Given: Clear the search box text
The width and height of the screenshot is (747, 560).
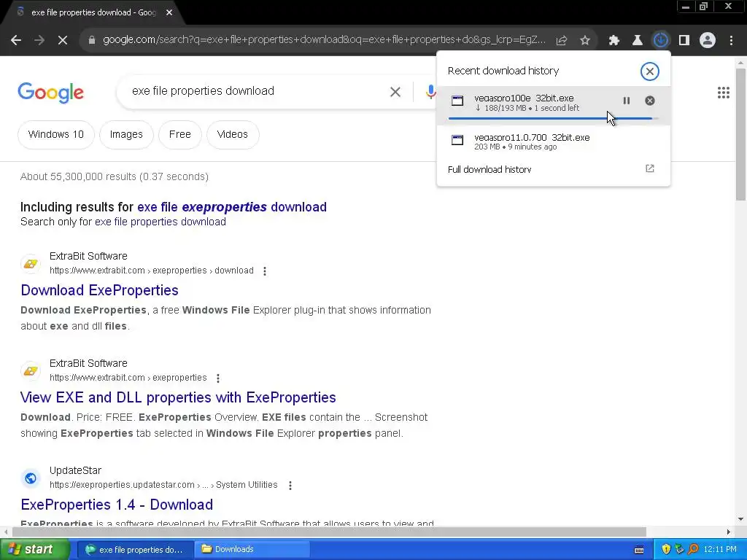Looking at the screenshot, I should coord(395,92).
